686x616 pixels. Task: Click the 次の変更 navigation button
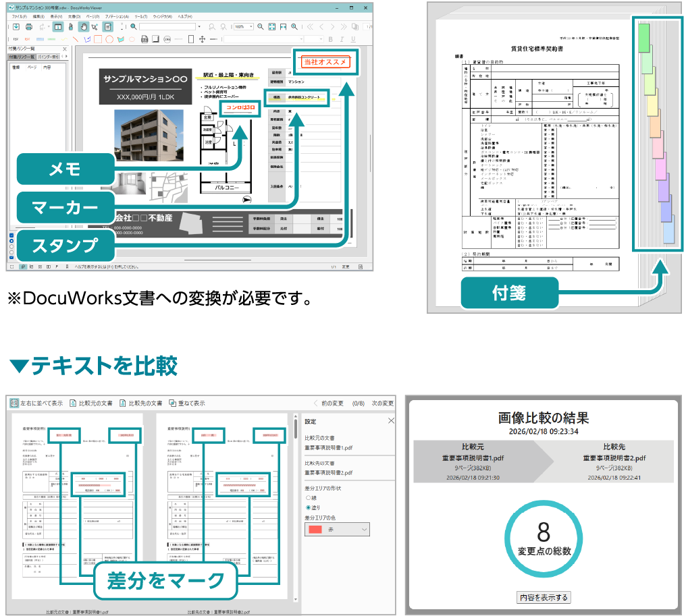coord(383,403)
